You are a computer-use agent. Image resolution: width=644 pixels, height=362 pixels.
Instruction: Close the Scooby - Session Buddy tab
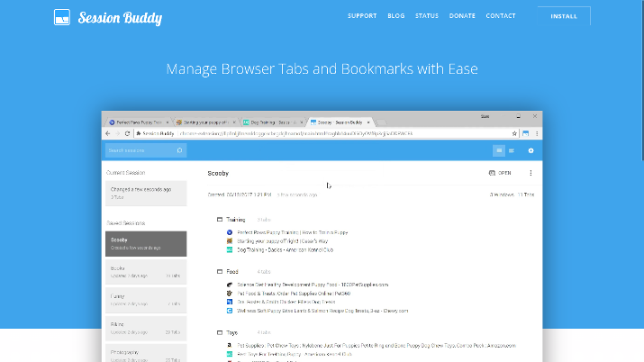point(368,122)
